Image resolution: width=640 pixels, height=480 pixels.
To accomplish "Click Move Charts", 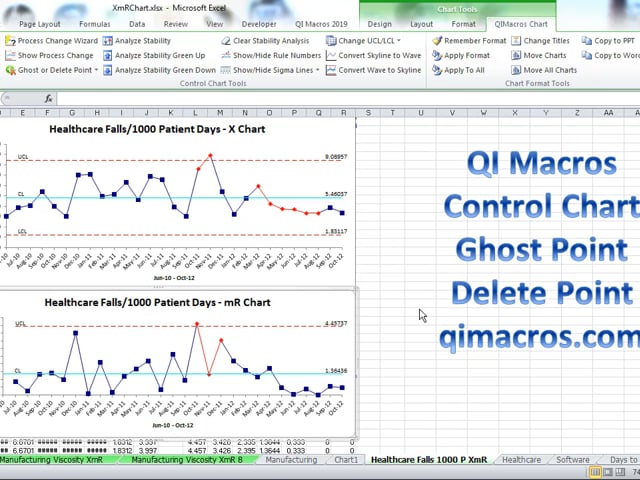I will point(539,56).
